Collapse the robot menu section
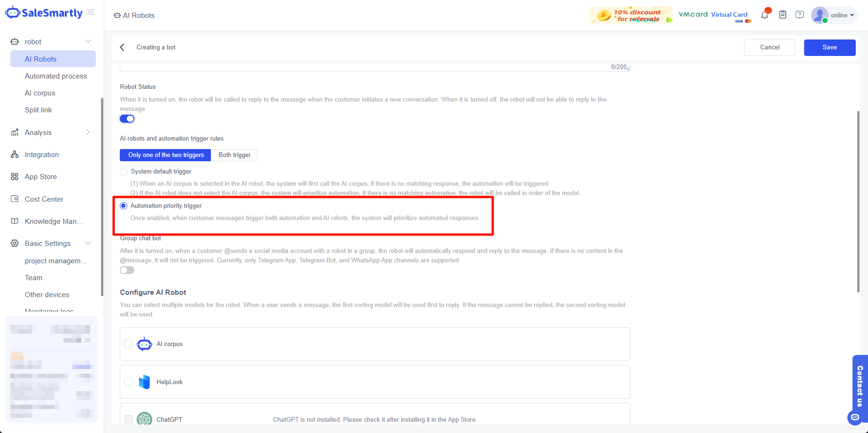This screenshot has height=433, width=868. [x=88, y=42]
